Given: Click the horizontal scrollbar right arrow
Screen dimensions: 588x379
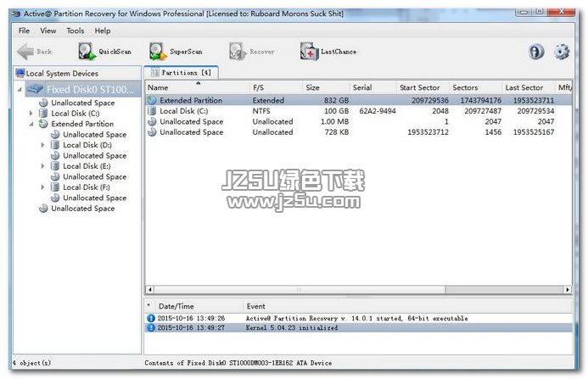Looking at the screenshot, I should (567, 289).
